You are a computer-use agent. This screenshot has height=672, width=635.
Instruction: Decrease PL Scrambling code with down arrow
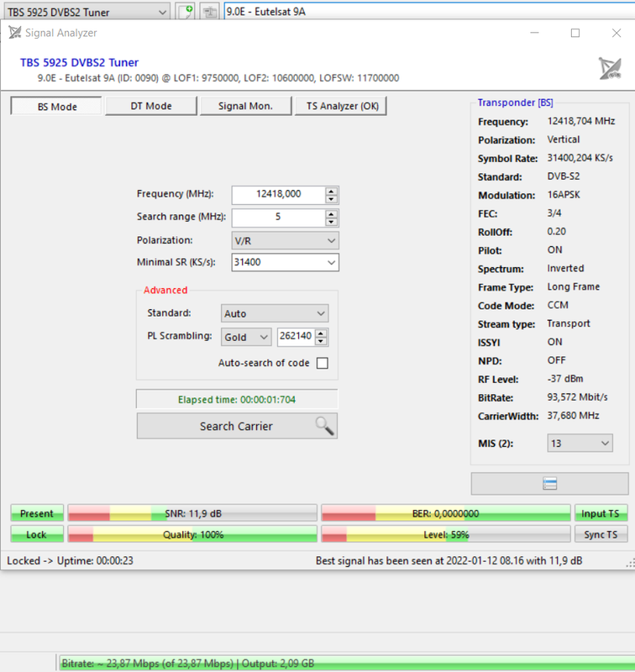[321, 341]
